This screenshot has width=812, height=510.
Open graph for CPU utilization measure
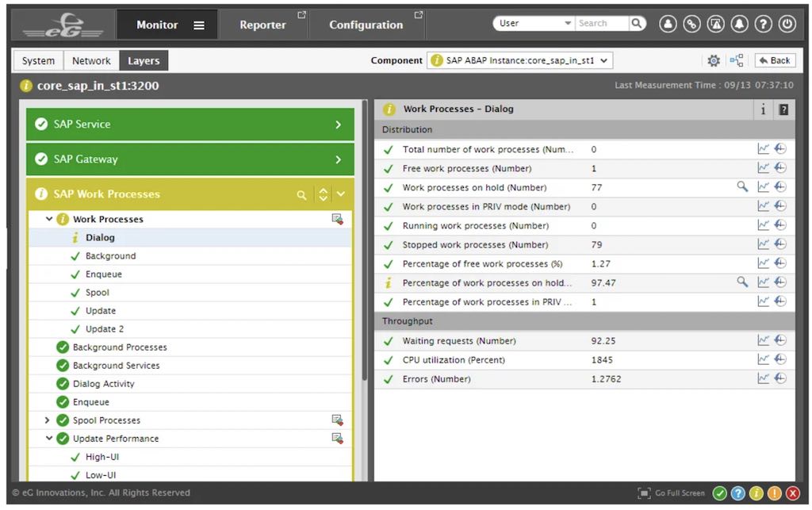tap(763, 360)
